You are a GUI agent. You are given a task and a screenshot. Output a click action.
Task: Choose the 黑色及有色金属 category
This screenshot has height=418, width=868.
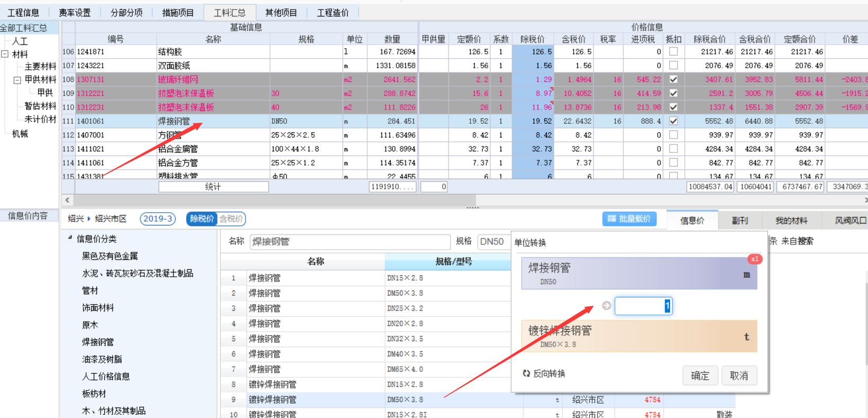click(x=110, y=256)
